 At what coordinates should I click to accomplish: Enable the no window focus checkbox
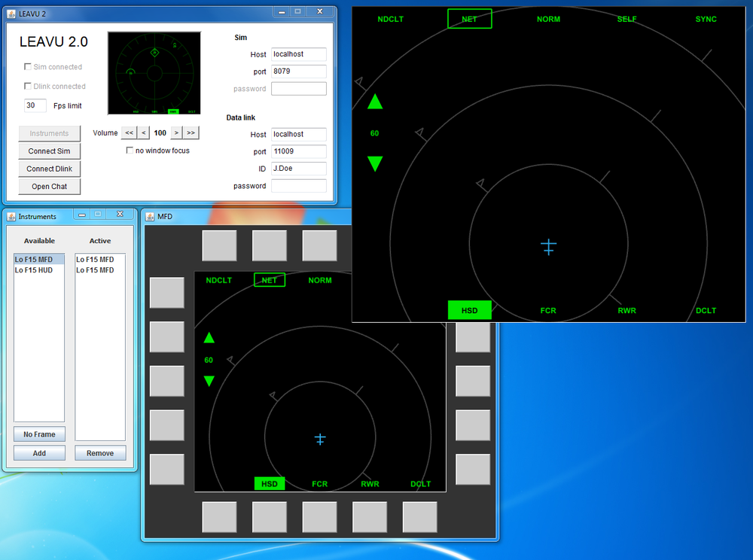point(130,151)
